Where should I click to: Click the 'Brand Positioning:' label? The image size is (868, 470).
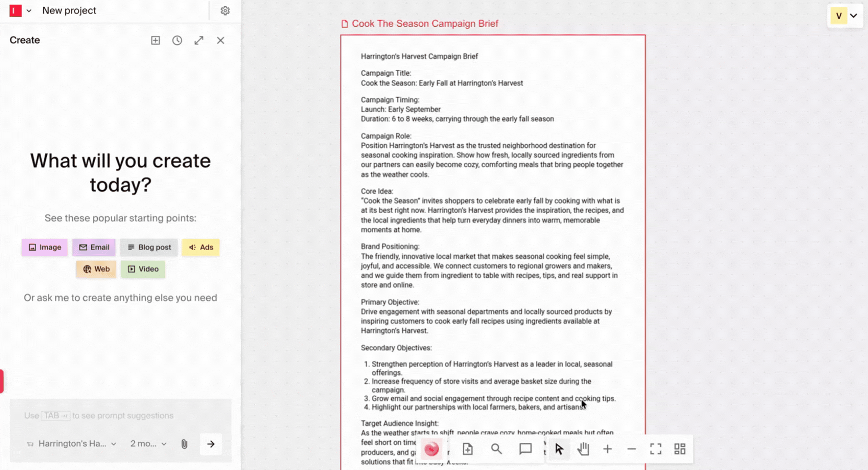click(x=390, y=246)
